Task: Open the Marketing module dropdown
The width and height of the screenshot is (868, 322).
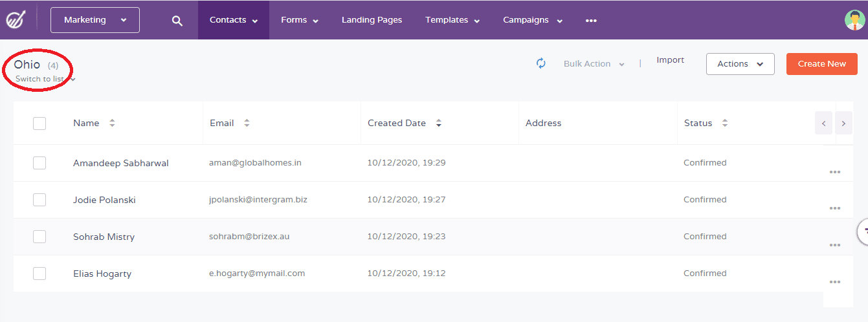Action: (x=95, y=20)
